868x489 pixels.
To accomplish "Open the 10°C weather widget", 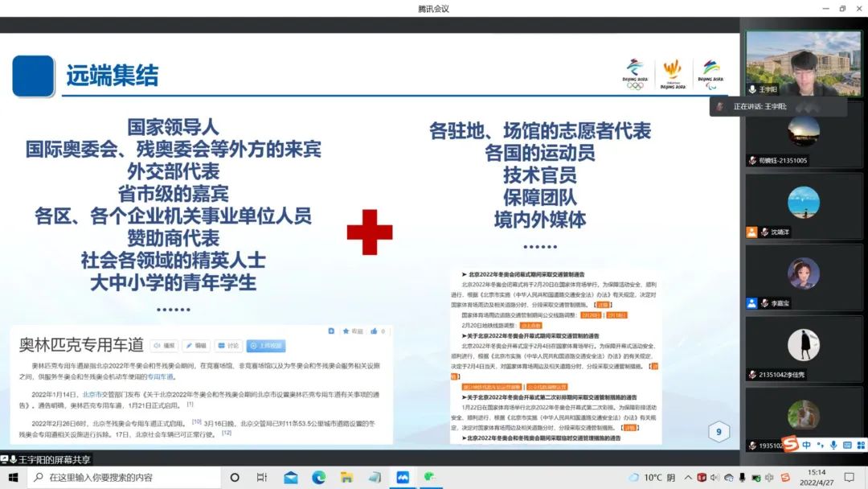I will pos(652,477).
